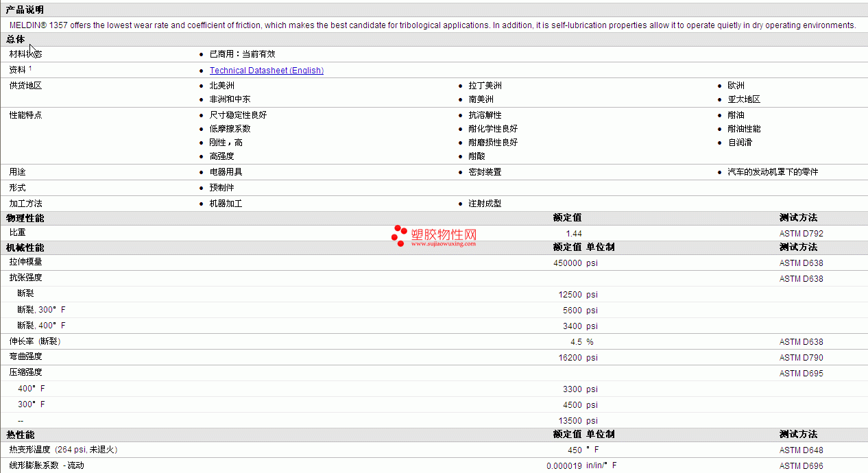Click the 拉伸模量 property label
The height and width of the screenshot is (473, 868).
[x=25, y=262]
